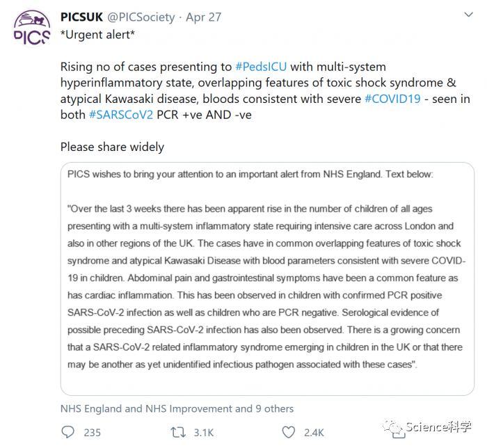Viewport: 487px width, 448px height.
Task: Click the #PedsICU hashtag
Action: [x=261, y=67]
